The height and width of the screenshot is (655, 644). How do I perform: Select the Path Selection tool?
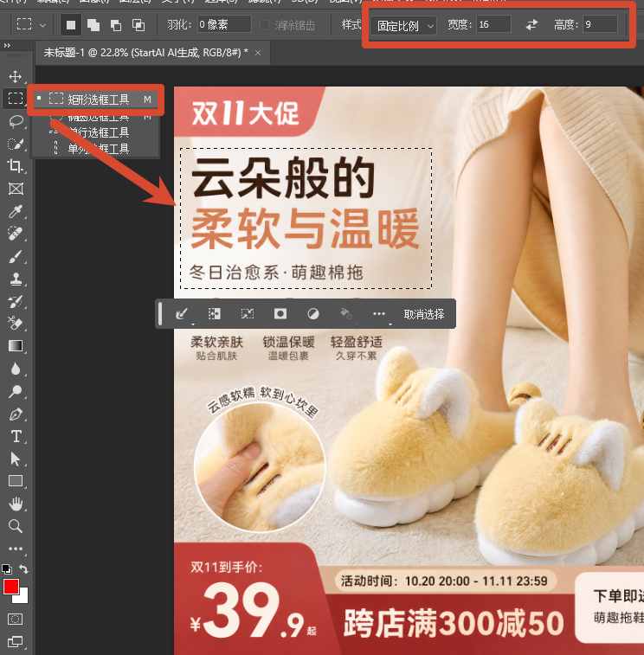tap(16, 459)
